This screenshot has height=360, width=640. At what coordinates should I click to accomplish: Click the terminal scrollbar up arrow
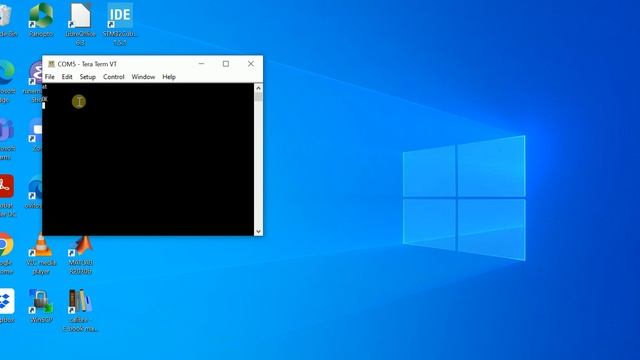tap(258, 88)
